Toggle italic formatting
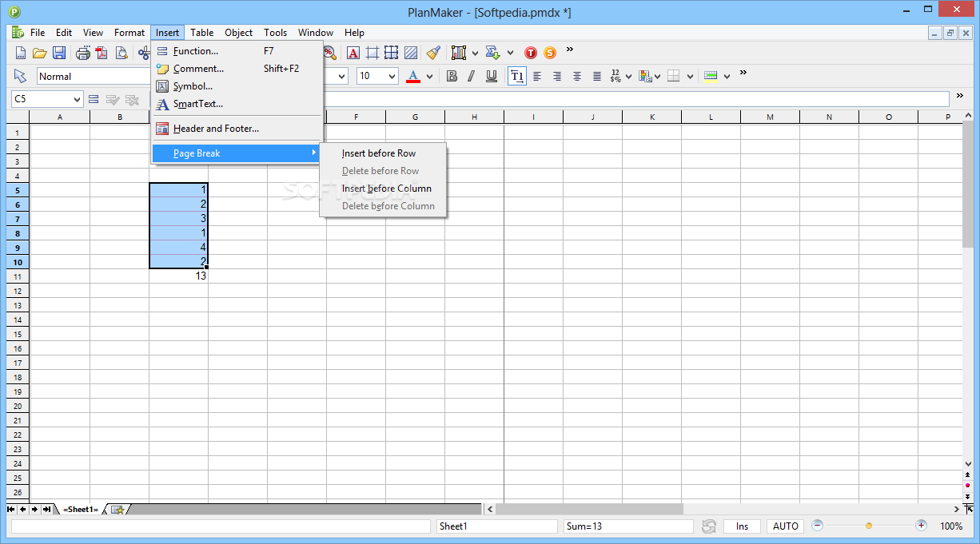Image resolution: width=980 pixels, height=544 pixels. click(472, 76)
